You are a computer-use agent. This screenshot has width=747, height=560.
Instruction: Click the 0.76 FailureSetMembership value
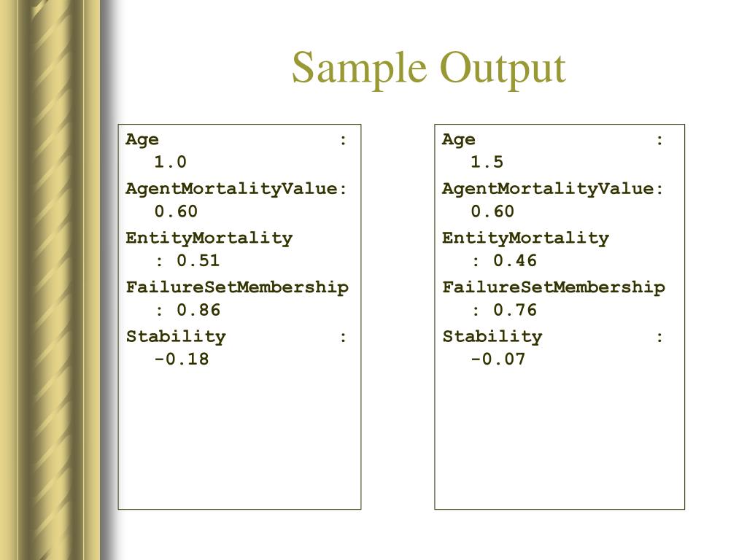[x=515, y=310]
